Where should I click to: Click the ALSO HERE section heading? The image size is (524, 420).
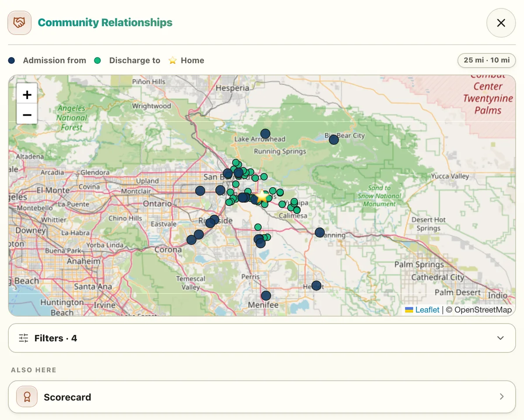tap(34, 370)
